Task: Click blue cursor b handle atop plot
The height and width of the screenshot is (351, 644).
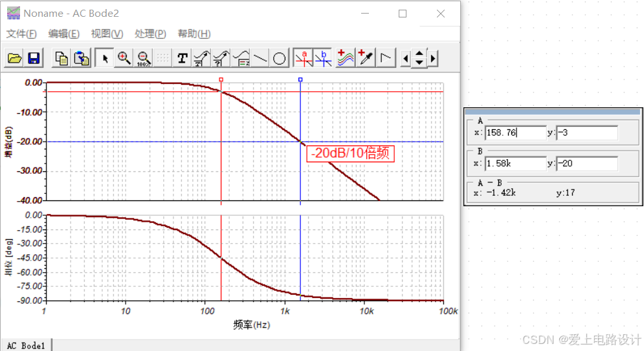Action: [x=300, y=80]
